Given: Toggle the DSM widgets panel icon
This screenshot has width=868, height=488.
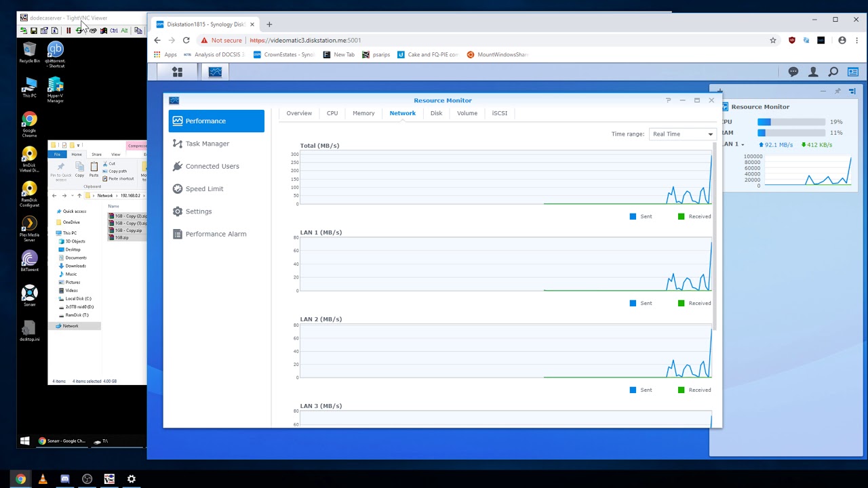Looking at the screenshot, I should [853, 72].
